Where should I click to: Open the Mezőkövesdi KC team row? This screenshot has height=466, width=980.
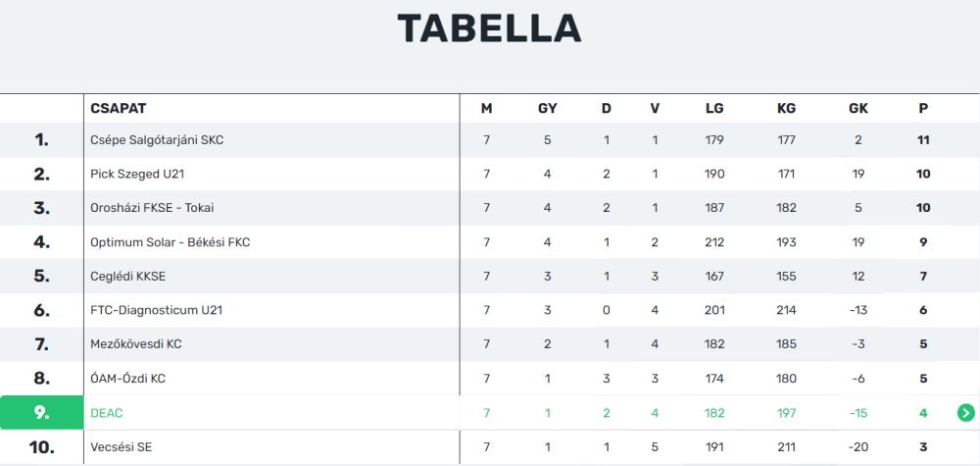tap(135, 344)
